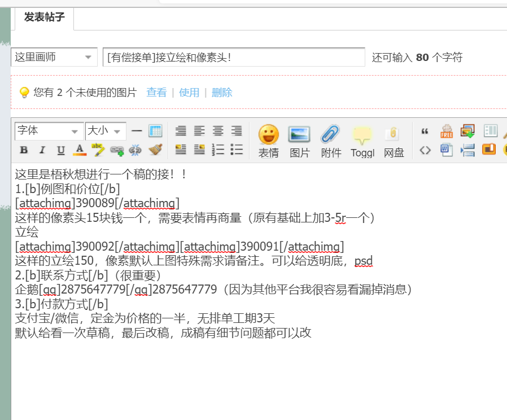Click the text '[attachimg]390092[/attachimg]'
Image resolution: width=507 pixels, height=420 pixels.
click(97, 246)
